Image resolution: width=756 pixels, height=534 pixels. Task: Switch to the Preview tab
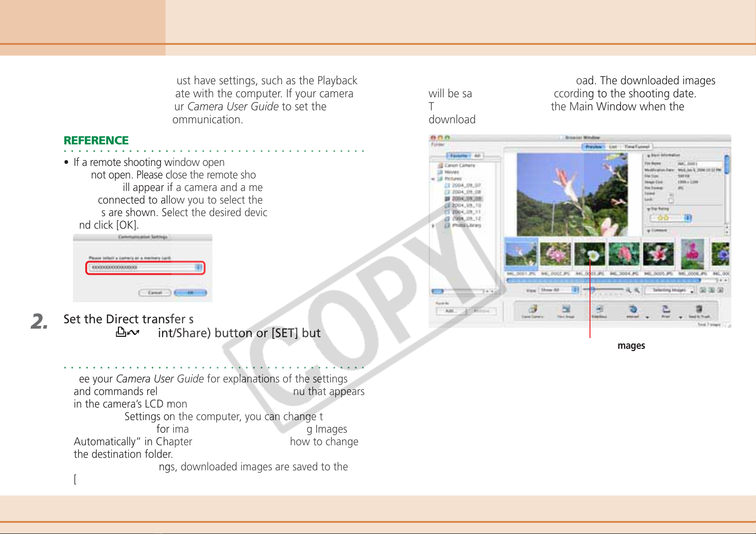click(x=594, y=147)
